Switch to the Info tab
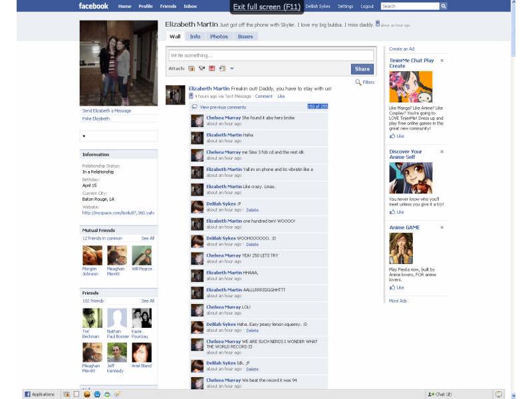 196,37
